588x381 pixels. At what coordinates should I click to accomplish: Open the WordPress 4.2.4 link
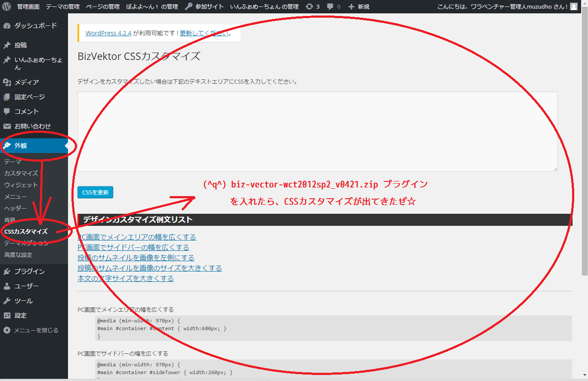(x=108, y=33)
